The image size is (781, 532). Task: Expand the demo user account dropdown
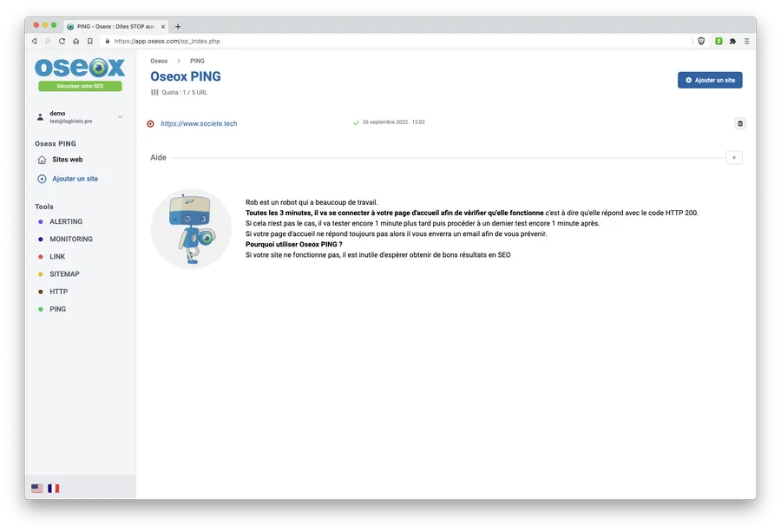coord(120,116)
